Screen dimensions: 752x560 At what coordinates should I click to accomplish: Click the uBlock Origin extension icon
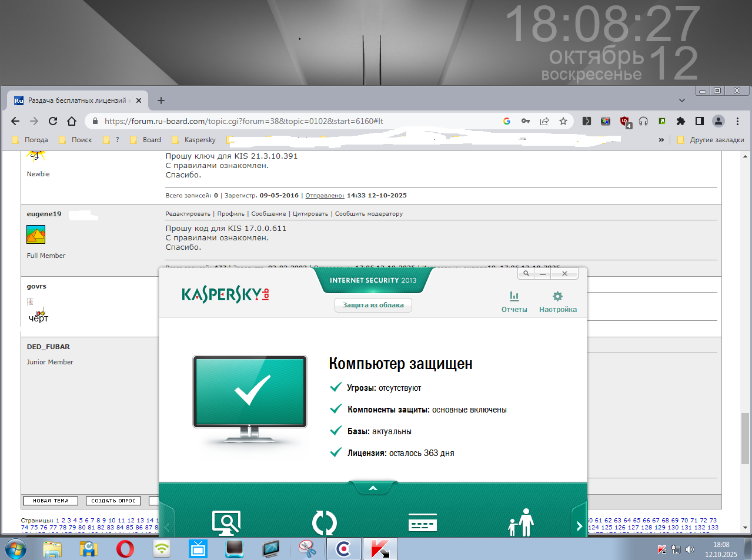point(626,122)
